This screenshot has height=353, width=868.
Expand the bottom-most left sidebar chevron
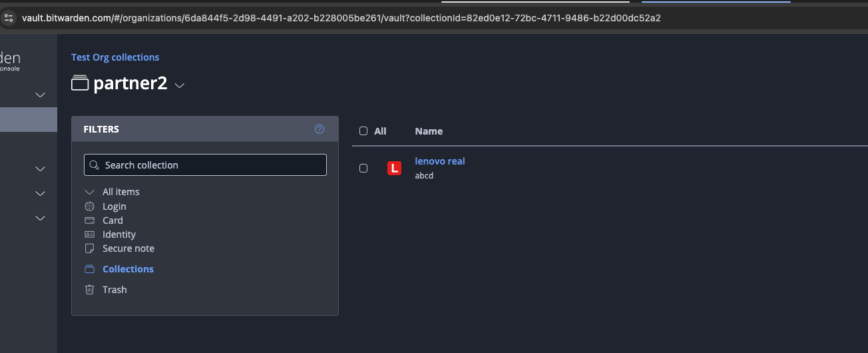point(40,218)
